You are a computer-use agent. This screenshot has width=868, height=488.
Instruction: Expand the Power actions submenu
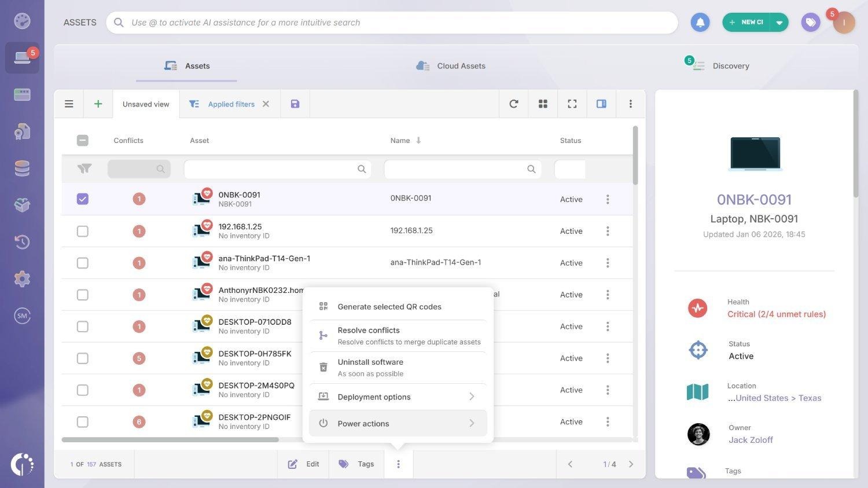point(398,424)
